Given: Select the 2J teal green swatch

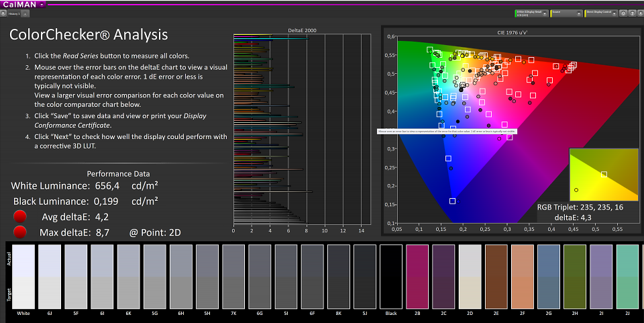Looking at the screenshot, I should pos(628,277).
